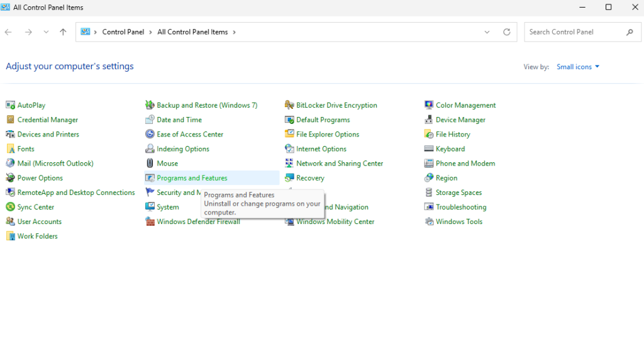Expand the chevron after Control Panel breadcrumb
The width and height of the screenshot is (644, 341).
[151, 32]
